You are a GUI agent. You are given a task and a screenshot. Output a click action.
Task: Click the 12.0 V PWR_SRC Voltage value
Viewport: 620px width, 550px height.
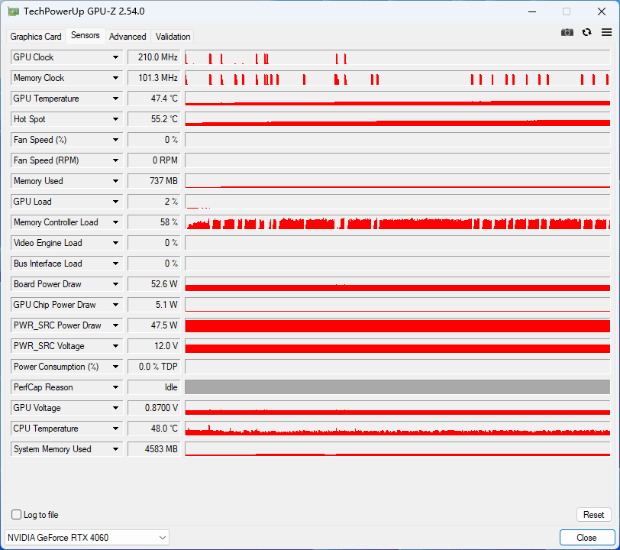click(x=153, y=346)
